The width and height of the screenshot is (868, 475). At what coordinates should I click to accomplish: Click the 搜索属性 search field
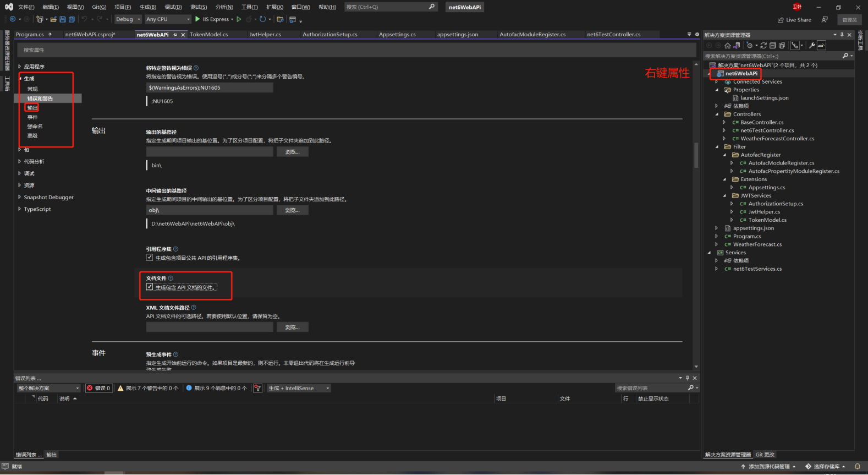356,50
